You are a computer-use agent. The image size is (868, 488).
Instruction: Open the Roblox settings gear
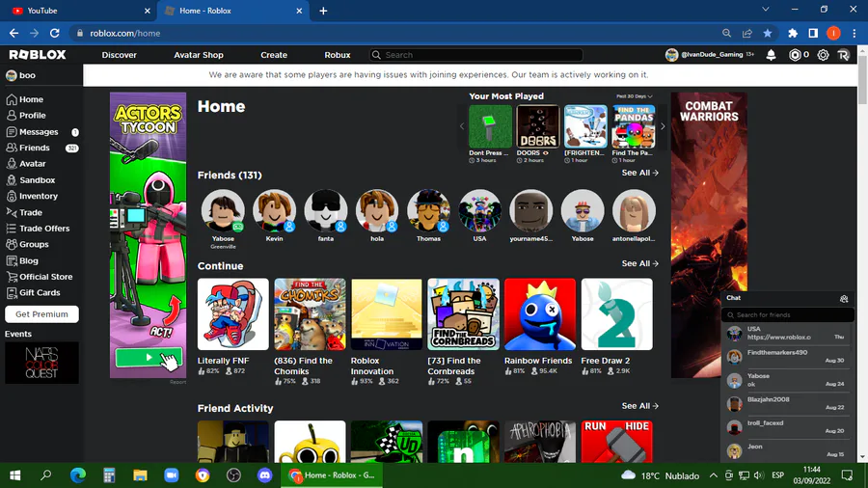pos(824,55)
